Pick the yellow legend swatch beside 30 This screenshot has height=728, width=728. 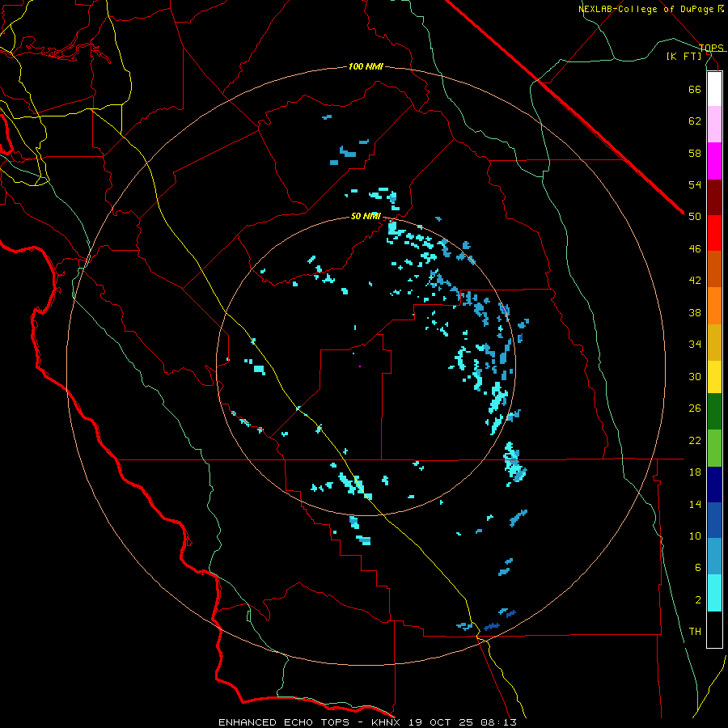click(714, 377)
